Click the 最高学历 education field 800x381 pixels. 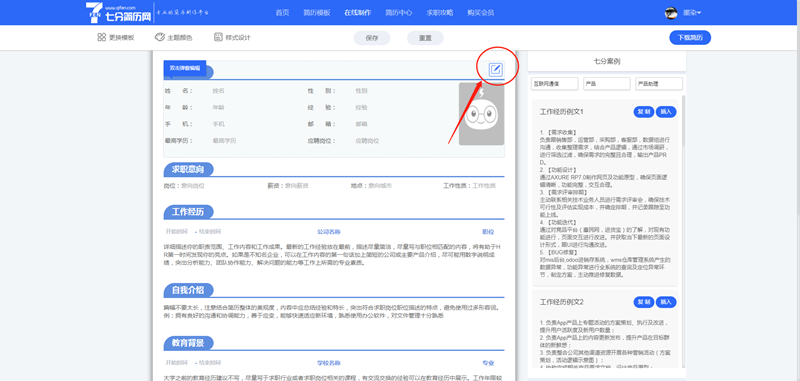pos(224,141)
